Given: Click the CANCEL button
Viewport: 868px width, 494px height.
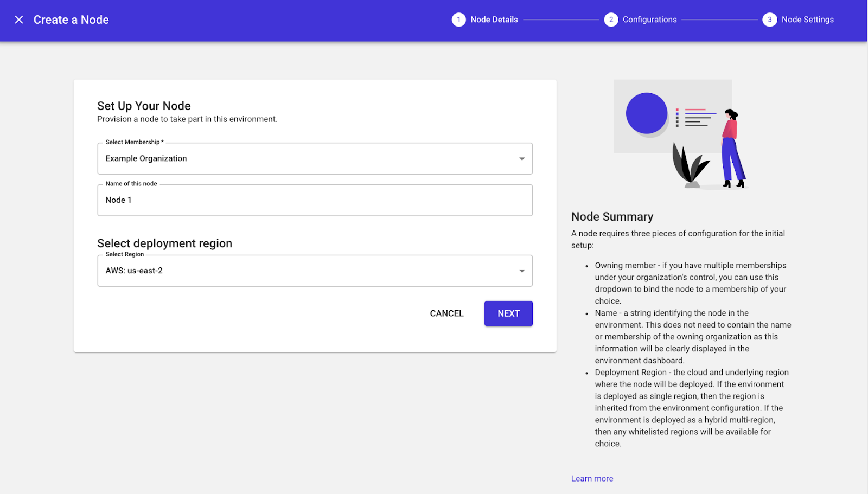Looking at the screenshot, I should point(446,313).
